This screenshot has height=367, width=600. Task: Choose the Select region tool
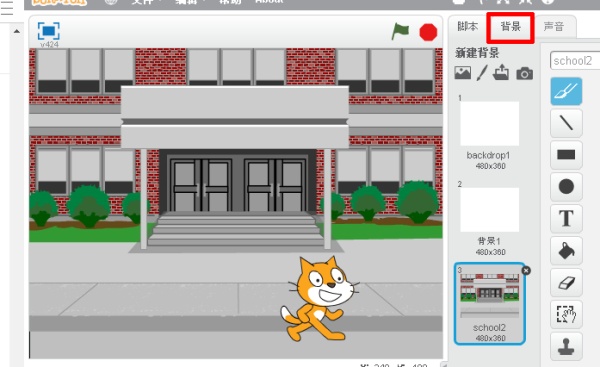tap(566, 314)
